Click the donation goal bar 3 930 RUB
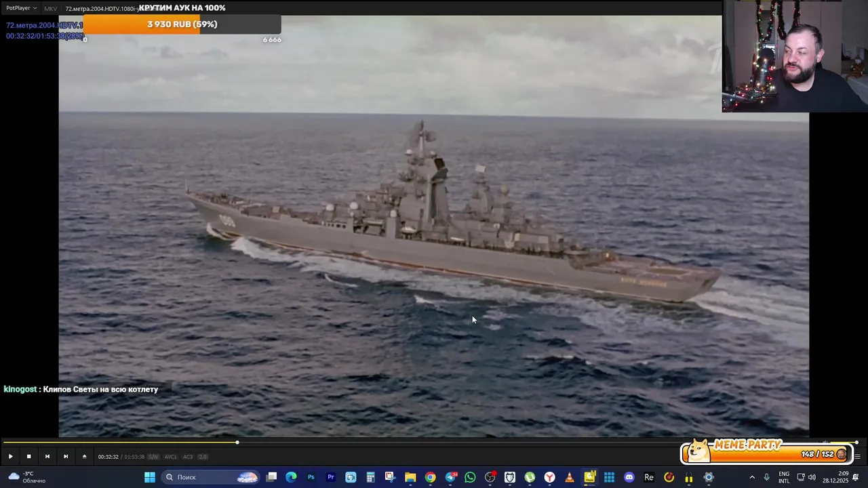 (182, 24)
